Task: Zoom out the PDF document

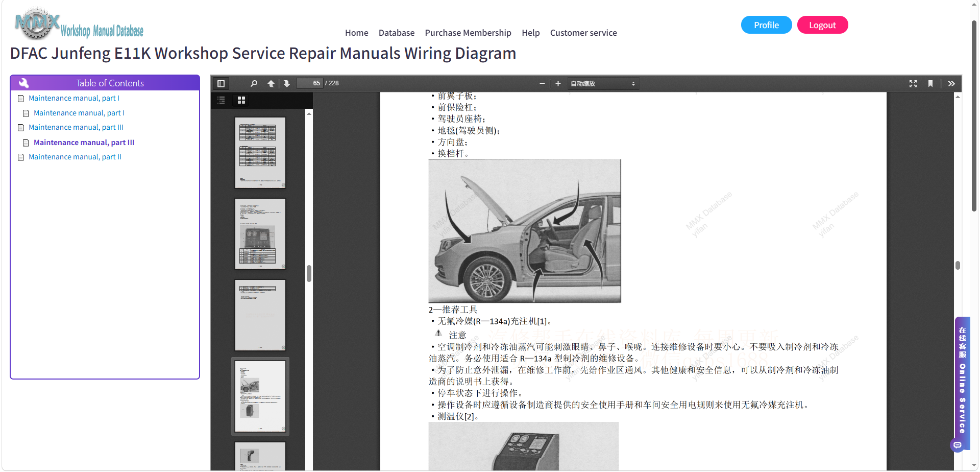Action: [542, 83]
